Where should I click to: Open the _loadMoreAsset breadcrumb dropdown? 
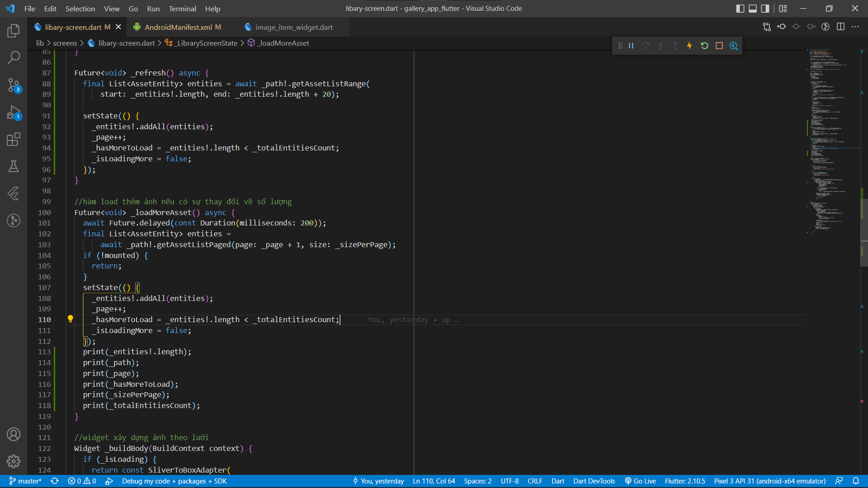click(283, 43)
